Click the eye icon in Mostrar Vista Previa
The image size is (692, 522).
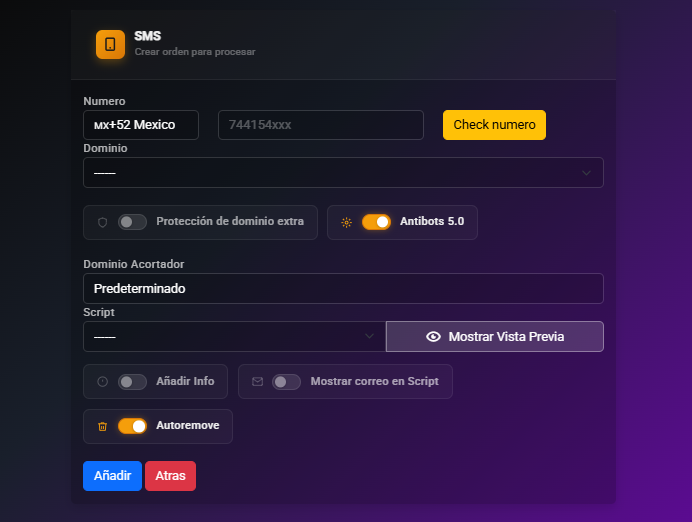[433, 337]
